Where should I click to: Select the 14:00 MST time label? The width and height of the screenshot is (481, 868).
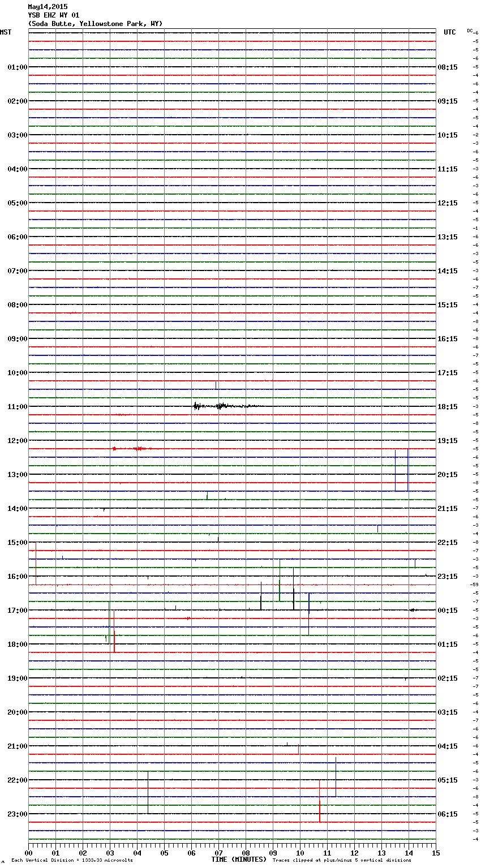click(18, 509)
